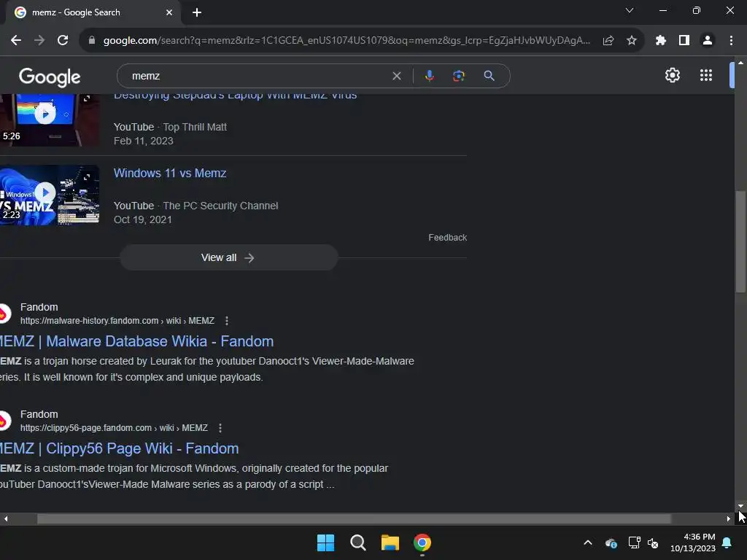747x560 pixels.
Task: Open more options for malware-history result
Action: point(227,321)
